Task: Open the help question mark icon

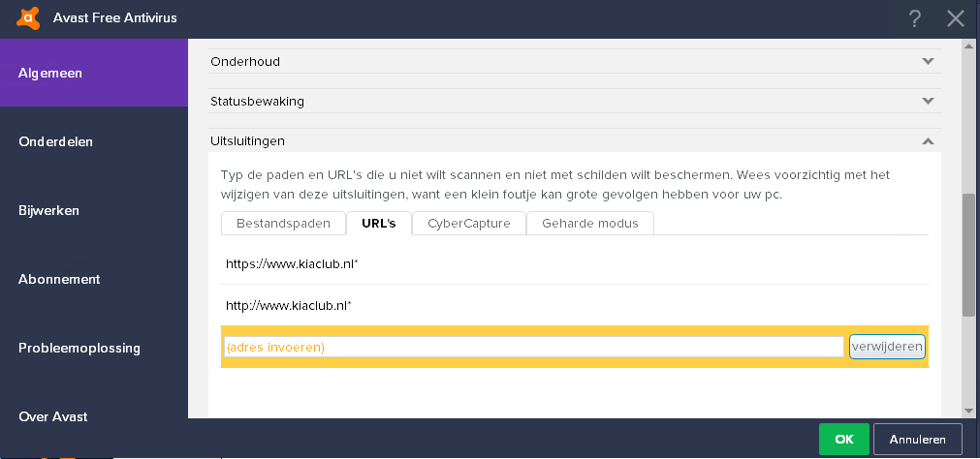Action: pos(914,18)
